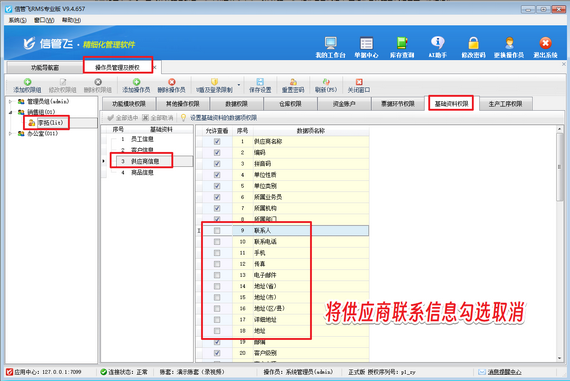The image size is (570, 381).
Task: Open 库存查询 book icon
Action: [x=402, y=43]
